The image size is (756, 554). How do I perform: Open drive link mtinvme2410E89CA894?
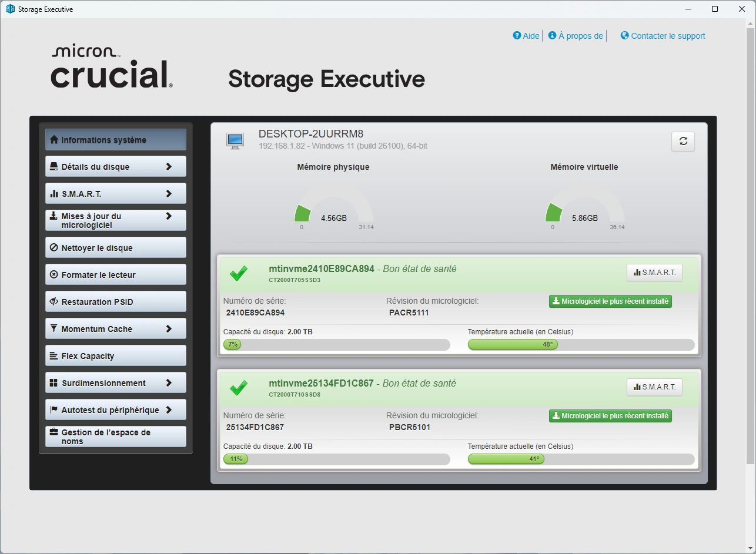322,268
